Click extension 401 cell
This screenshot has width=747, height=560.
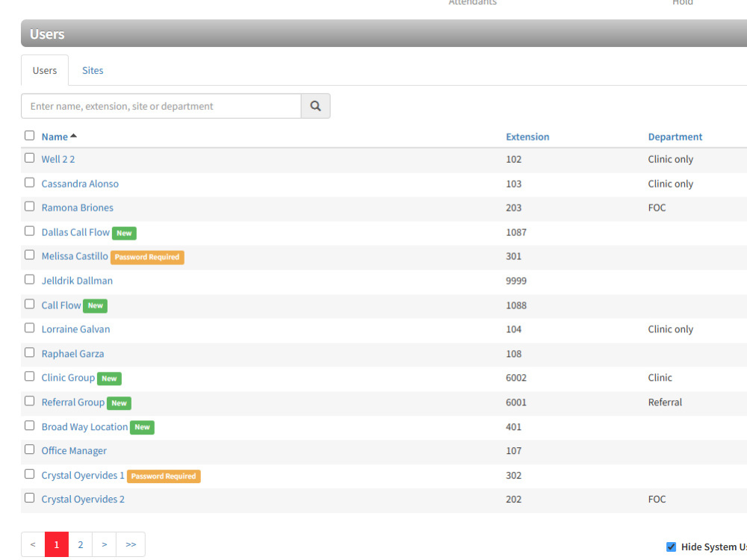pyautogui.click(x=514, y=426)
